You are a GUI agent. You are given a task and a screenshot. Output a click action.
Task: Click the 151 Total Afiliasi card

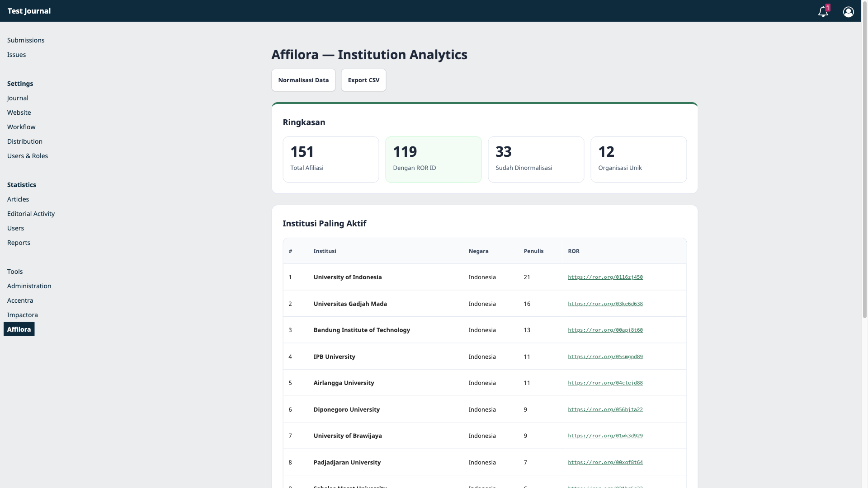(x=331, y=160)
